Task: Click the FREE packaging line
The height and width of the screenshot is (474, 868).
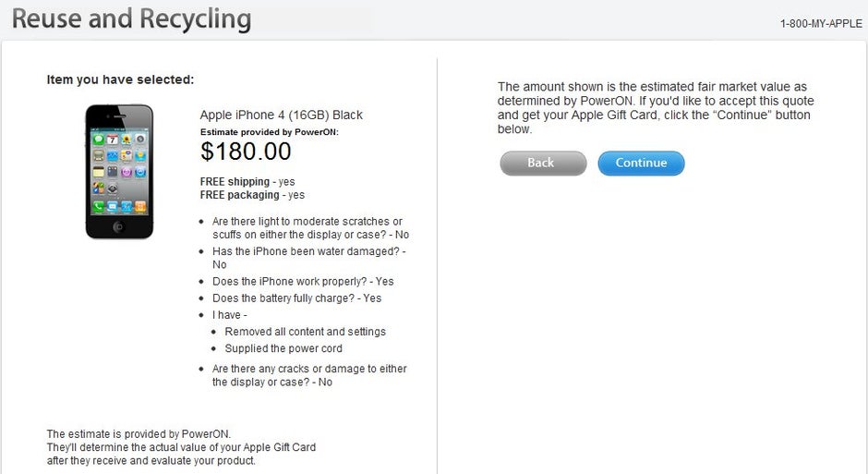Action: 252,195
